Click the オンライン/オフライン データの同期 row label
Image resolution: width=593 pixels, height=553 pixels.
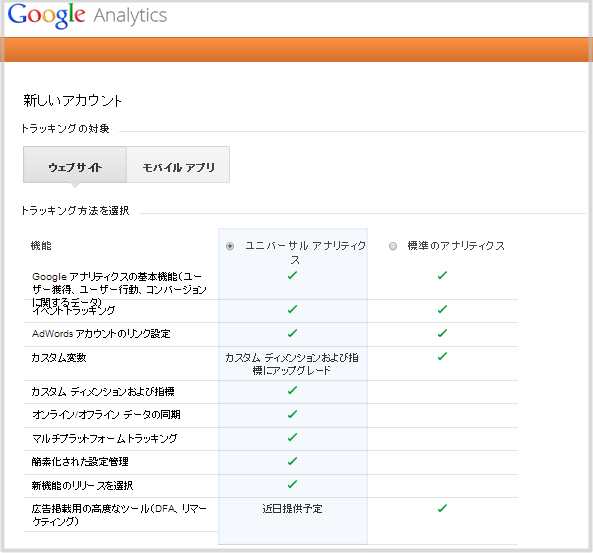coord(106,415)
